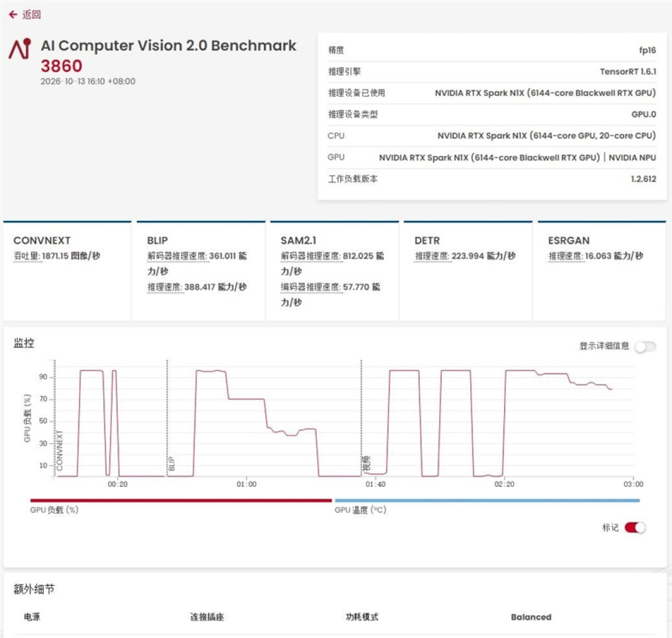Click the 功耗模式 label
Screen dimensions: 672x638
coord(362,617)
